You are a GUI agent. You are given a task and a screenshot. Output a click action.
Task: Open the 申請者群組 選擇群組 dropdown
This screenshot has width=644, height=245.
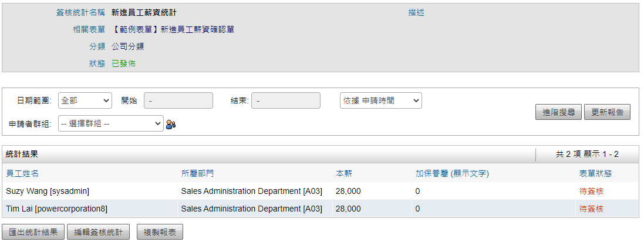coord(110,123)
